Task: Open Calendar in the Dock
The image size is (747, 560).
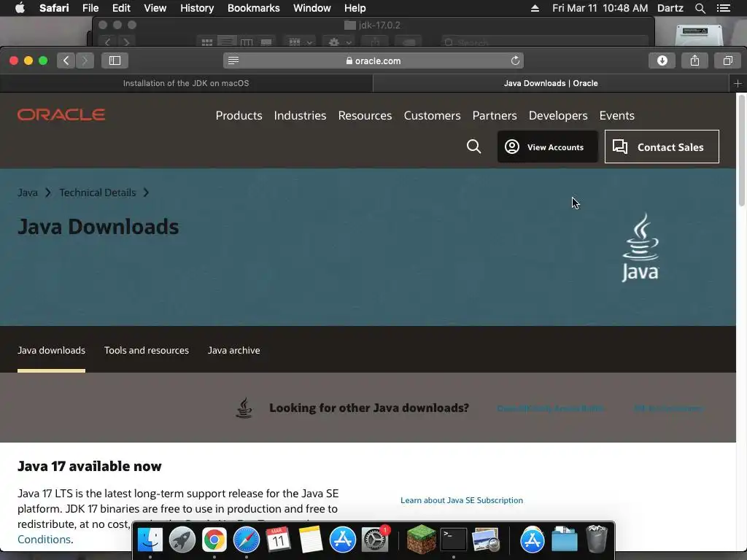Action: click(278, 540)
